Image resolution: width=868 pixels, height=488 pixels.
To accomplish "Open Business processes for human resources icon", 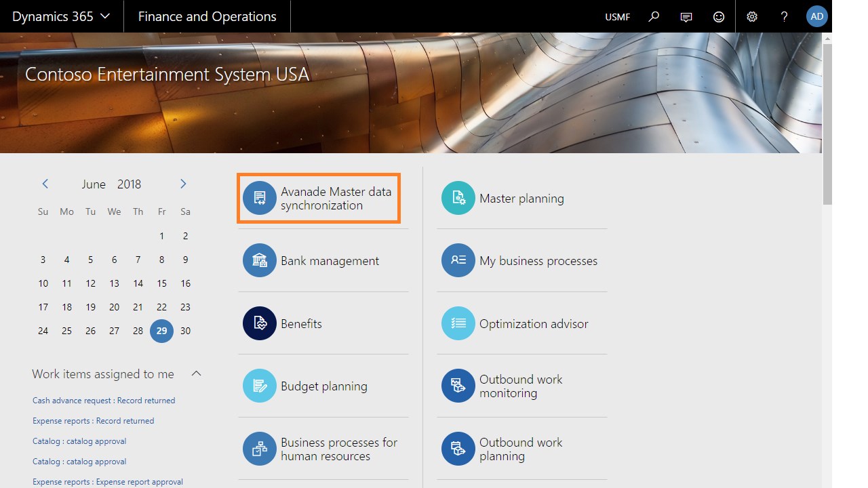I will [260, 449].
